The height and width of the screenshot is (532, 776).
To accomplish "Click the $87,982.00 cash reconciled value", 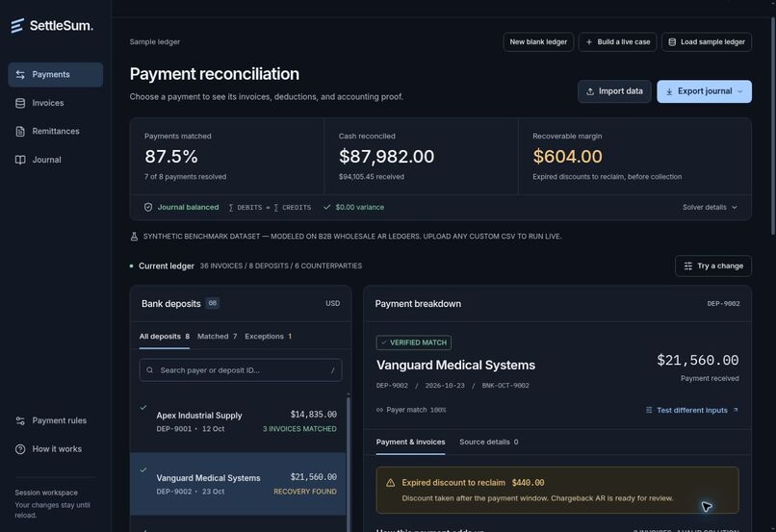I will point(386,157).
